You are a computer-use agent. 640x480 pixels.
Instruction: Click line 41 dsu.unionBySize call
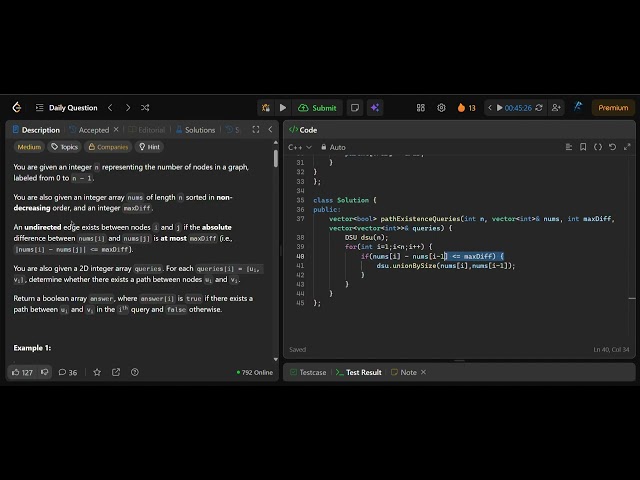tap(446, 266)
